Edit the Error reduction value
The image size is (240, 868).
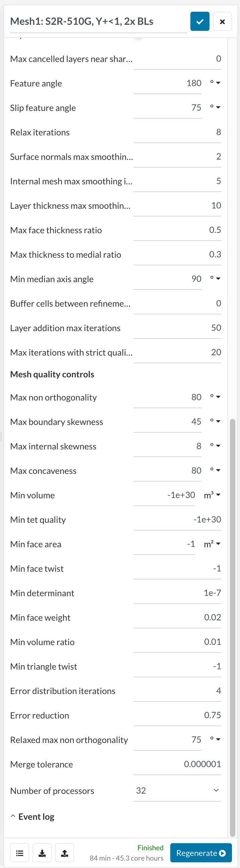point(177,716)
